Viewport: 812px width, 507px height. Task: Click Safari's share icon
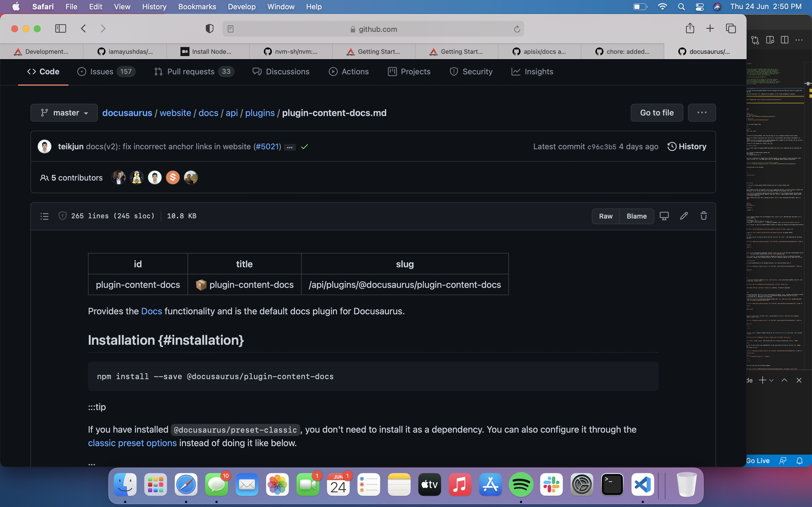690,28
